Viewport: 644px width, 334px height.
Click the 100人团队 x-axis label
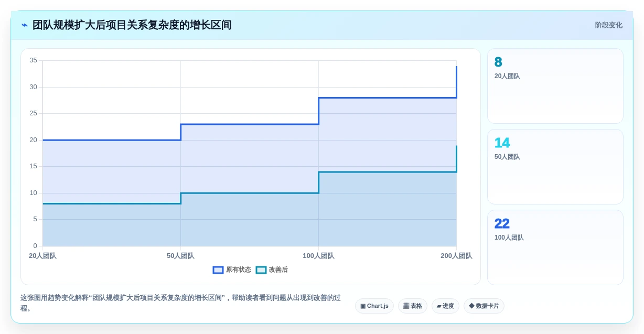(x=318, y=256)
